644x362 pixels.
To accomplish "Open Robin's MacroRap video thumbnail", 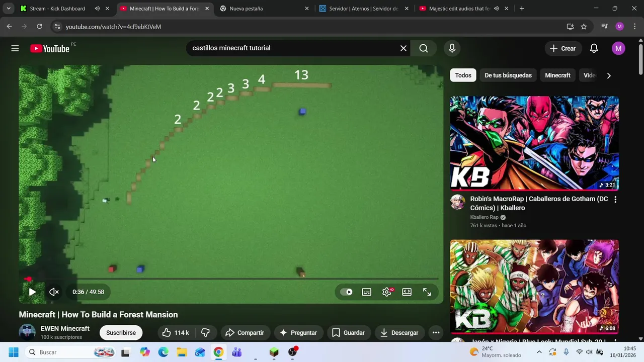I will click(534, 143).
